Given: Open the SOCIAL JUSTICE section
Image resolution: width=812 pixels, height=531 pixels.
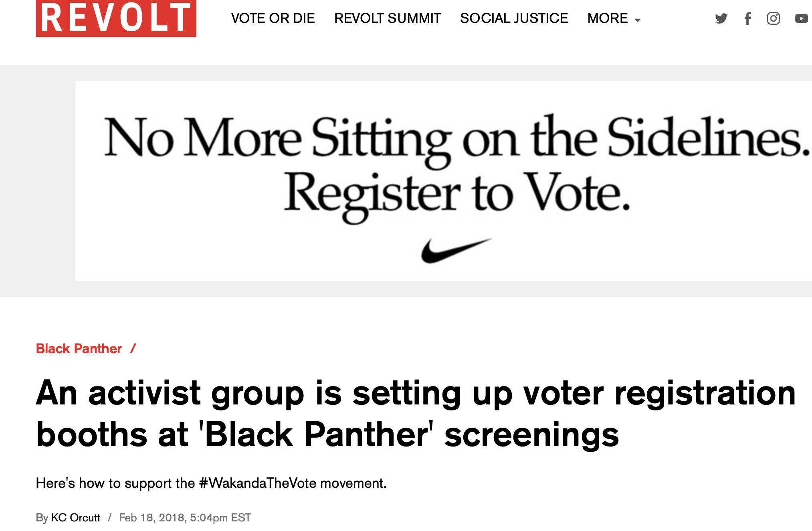Looking at the screenshot, I should tap(514, 18).
